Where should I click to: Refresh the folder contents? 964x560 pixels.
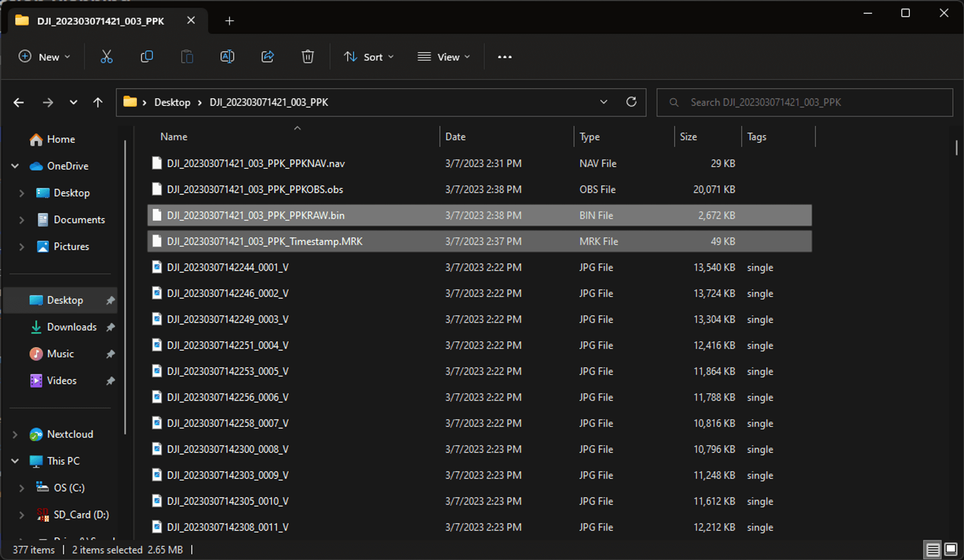click(632, 102)
